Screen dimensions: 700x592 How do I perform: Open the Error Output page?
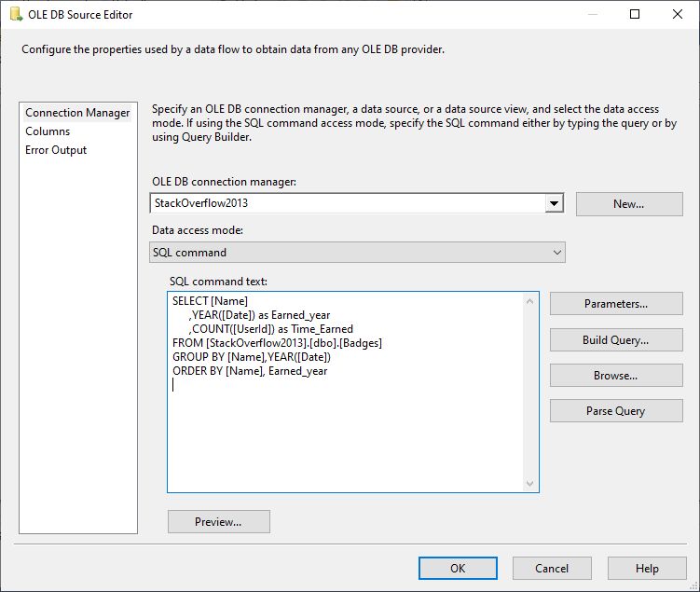point(56,150)
